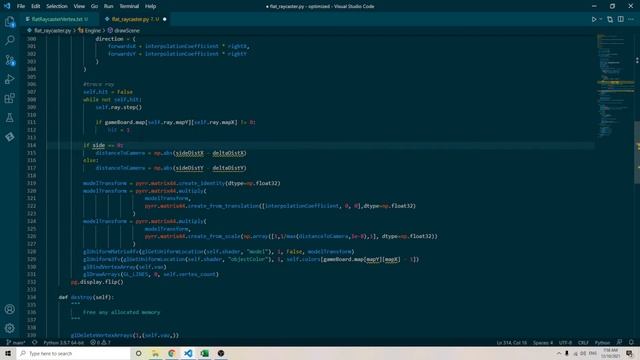Click 'pg.display.flip()' on line 332
The width and height of the screenshot is (640, 360).
click(x=97, y=282)
